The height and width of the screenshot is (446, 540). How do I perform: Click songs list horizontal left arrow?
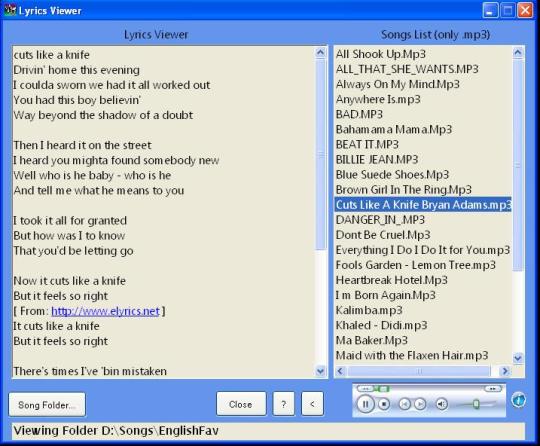click(341, 371)
